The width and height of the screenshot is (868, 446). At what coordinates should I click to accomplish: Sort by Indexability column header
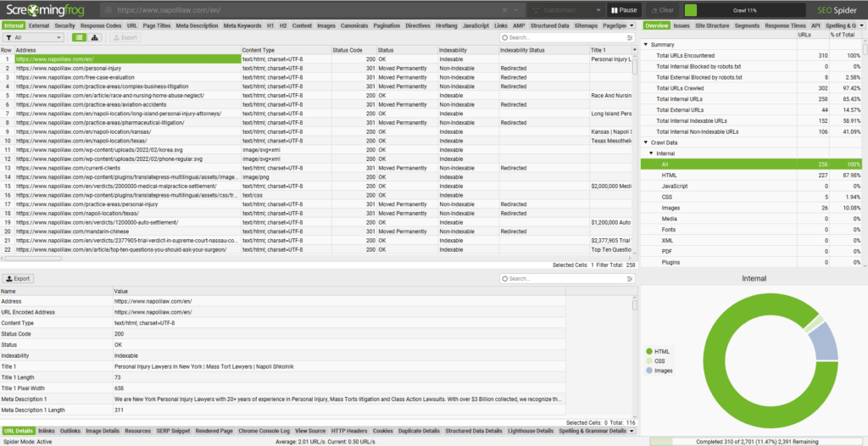click(467, 50)
